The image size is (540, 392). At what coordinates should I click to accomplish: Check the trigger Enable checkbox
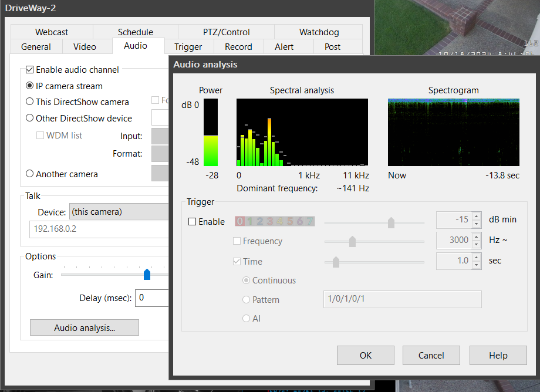click(x=192, y=222)
